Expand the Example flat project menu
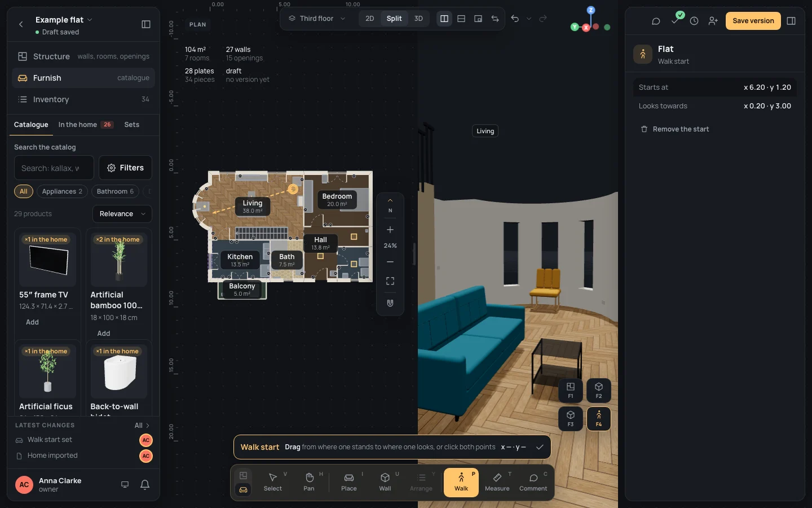This screenshot has height=508, width=812. [x=64, y=20]
